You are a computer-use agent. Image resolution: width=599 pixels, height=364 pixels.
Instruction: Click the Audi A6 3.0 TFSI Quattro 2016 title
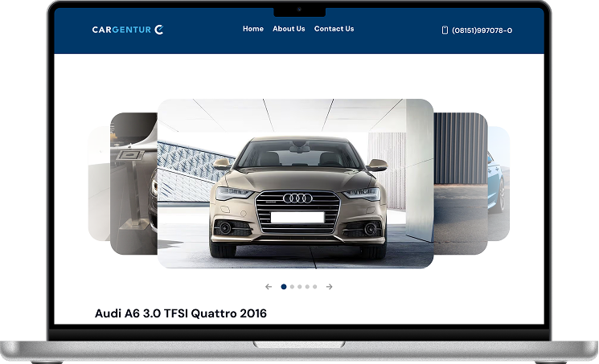click(181, 313)
